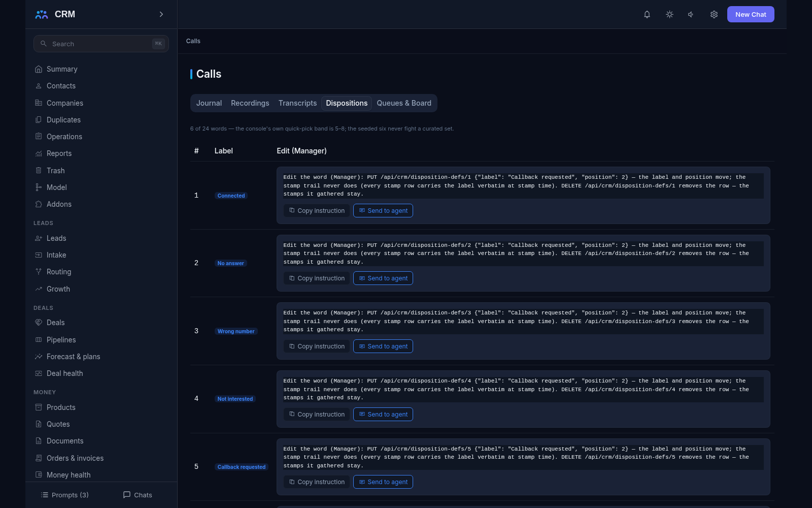Switch to the Journal tab

[209, 103]
